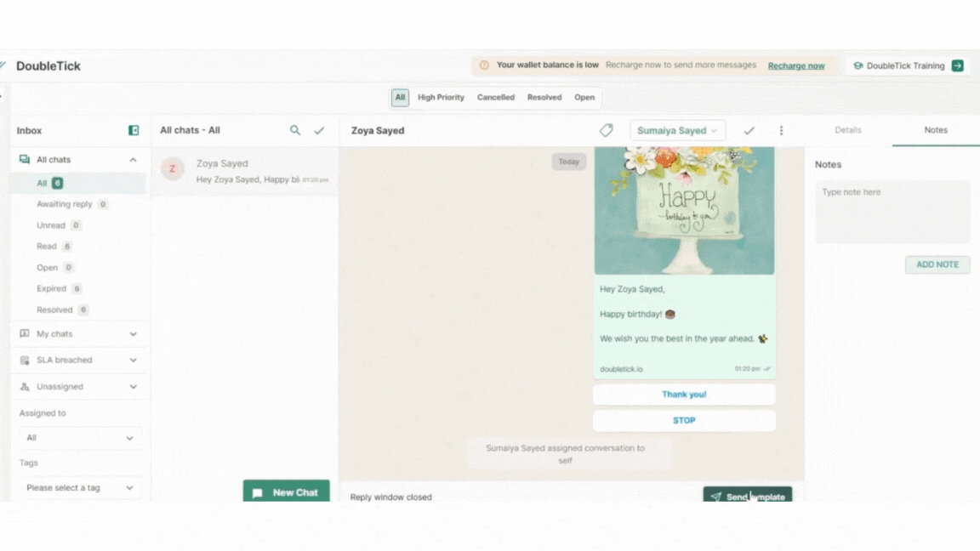Open the three-dot more options menu
The width and height of the screenshot is (980, 551).
781,131
